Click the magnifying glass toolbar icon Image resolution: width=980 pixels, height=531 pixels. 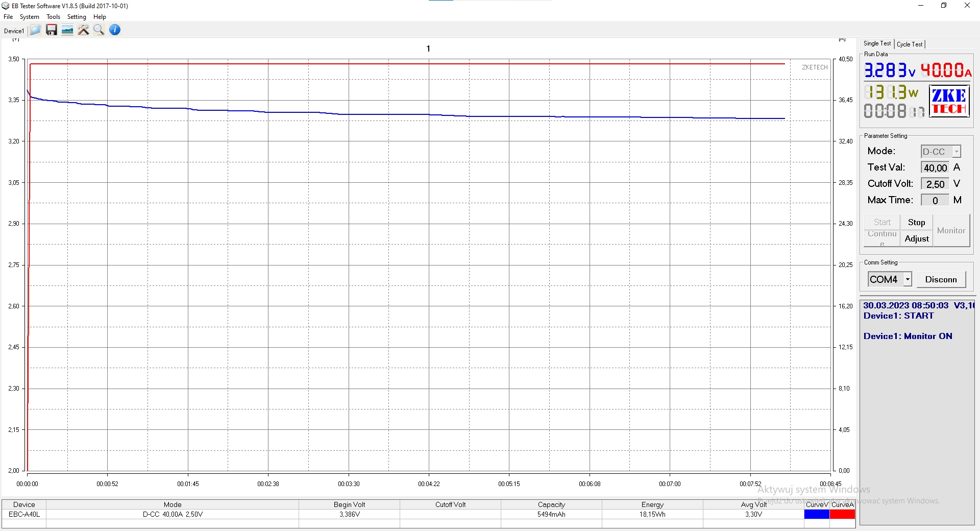coord(99,30)
